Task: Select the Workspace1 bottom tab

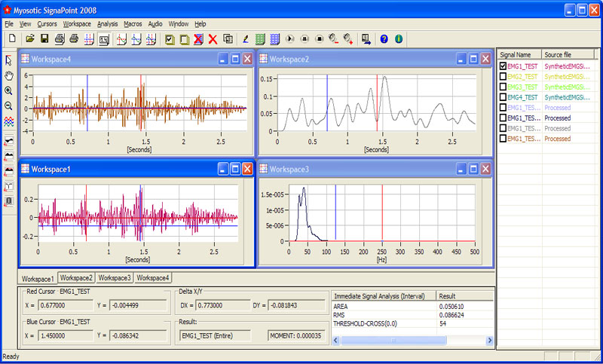Action: [x=38, y=278]
